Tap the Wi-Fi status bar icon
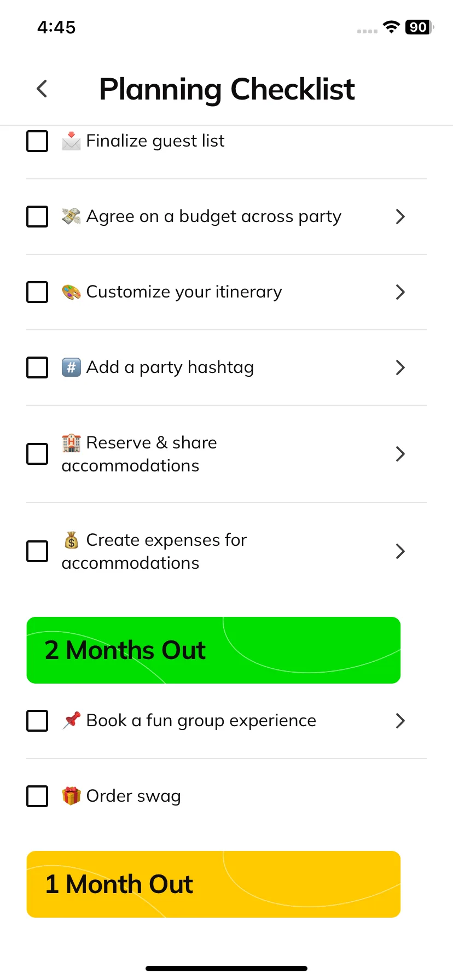Screen dimensions: 453x980 pos(391,27)
